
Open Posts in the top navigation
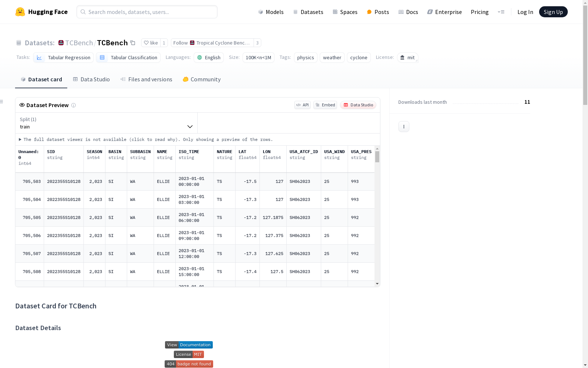pos(378,12)
